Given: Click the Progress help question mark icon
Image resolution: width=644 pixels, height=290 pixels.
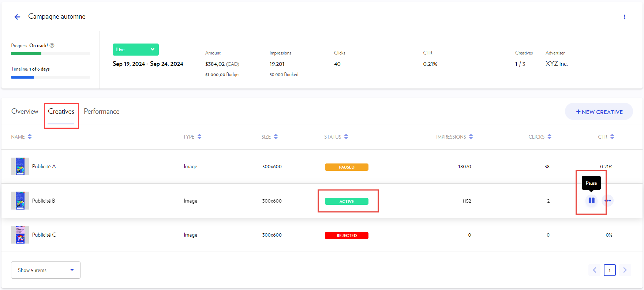Looking at the screenshot, I should (52, 45).
